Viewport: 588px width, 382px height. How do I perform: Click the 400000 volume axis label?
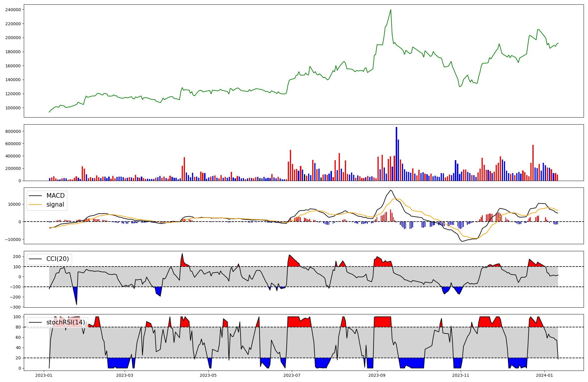13,156
